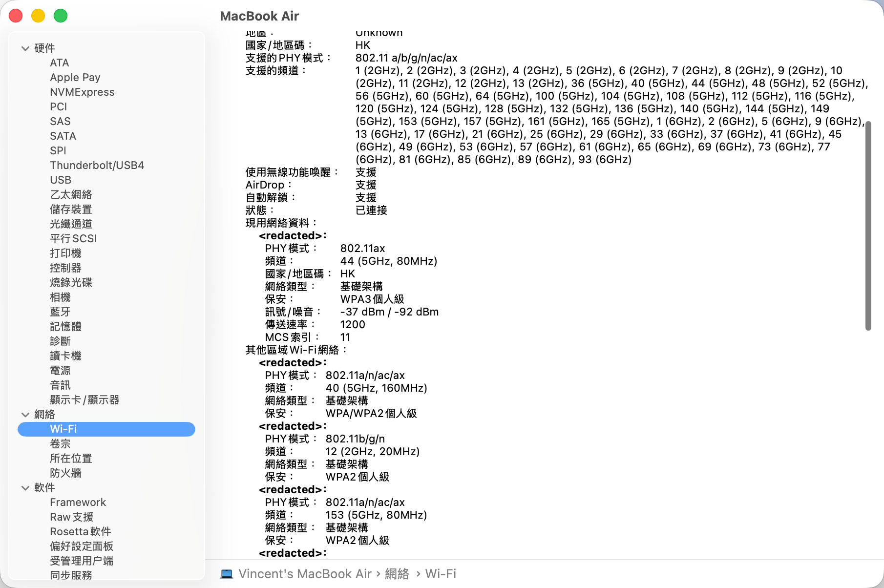Select Rosetta 軟件 in the sidebar

(81, 532)
